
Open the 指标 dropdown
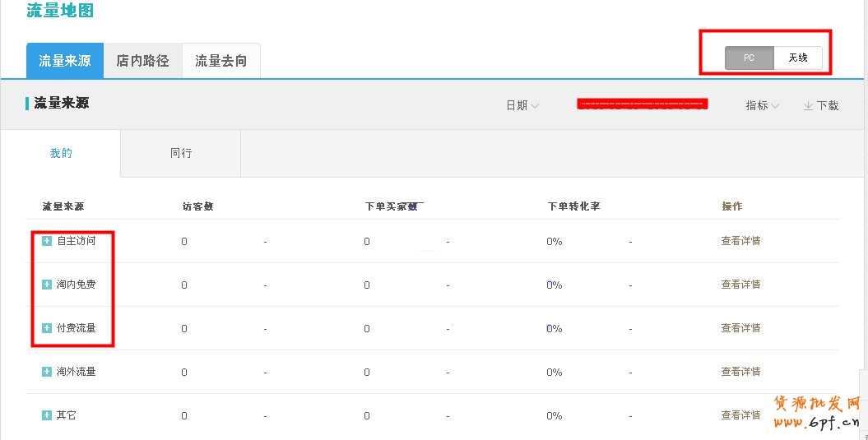[x=763, y=105]
